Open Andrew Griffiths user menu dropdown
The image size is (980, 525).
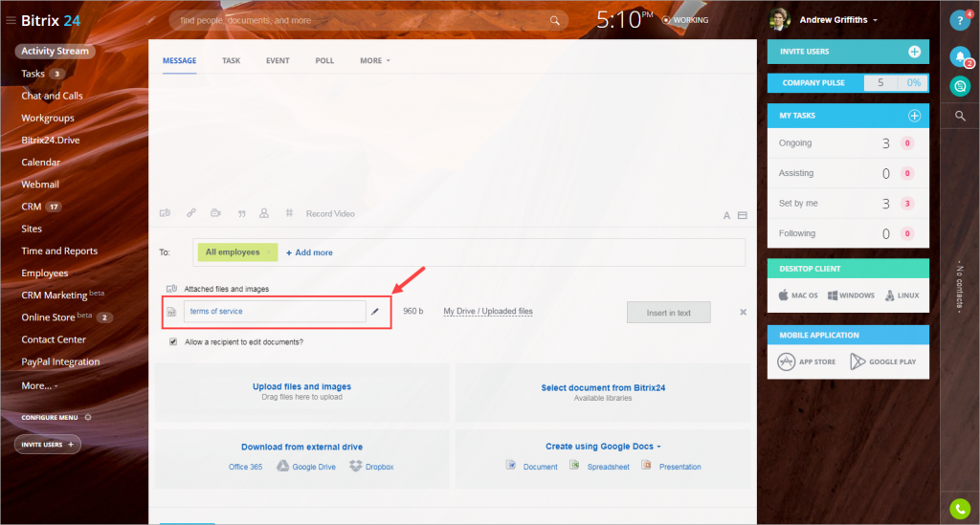pyautogui.click(x=838, y=20)
